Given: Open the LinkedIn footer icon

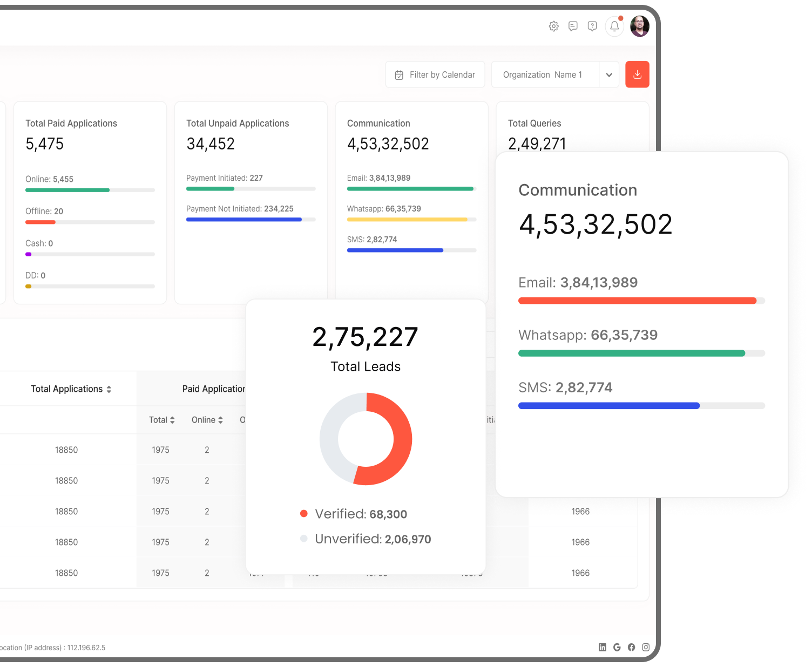Looking at the screenshot, I should pyautogui.click(x=603, y=647).
